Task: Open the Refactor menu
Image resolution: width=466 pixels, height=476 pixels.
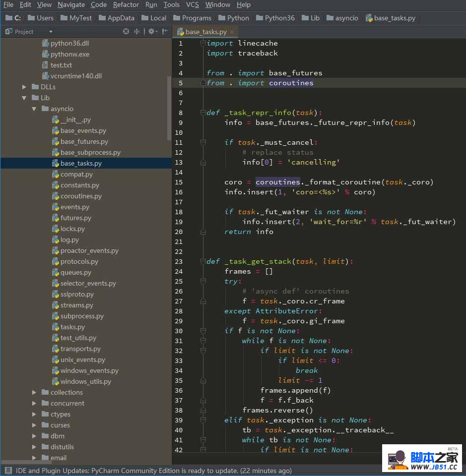Action: (x=126, y=5)
